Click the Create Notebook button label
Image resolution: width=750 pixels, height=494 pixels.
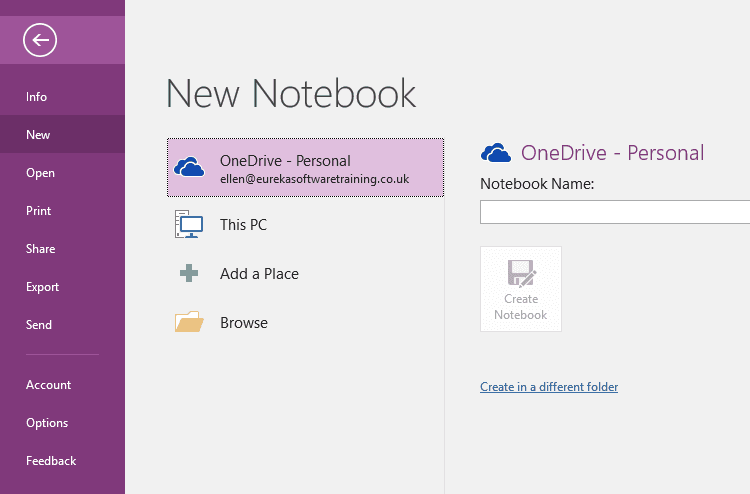[x=521, y=307]
